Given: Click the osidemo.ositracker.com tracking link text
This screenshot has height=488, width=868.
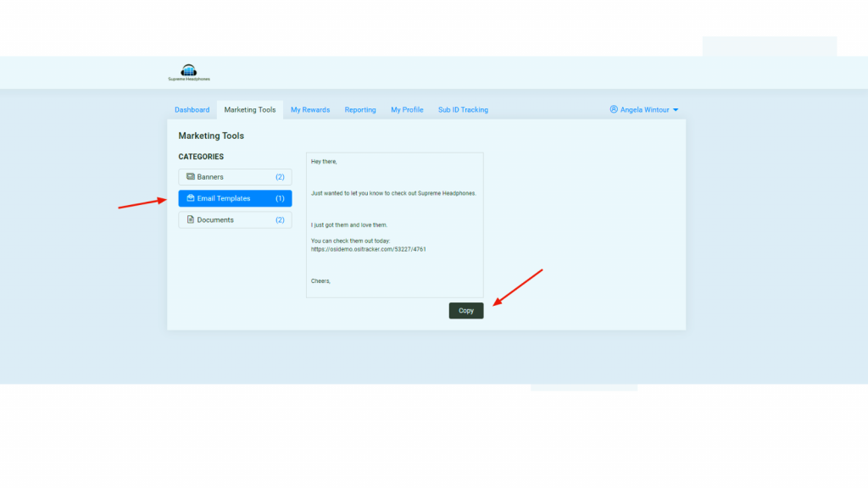Looking at the screenshot, I should [x=368, y=249].
